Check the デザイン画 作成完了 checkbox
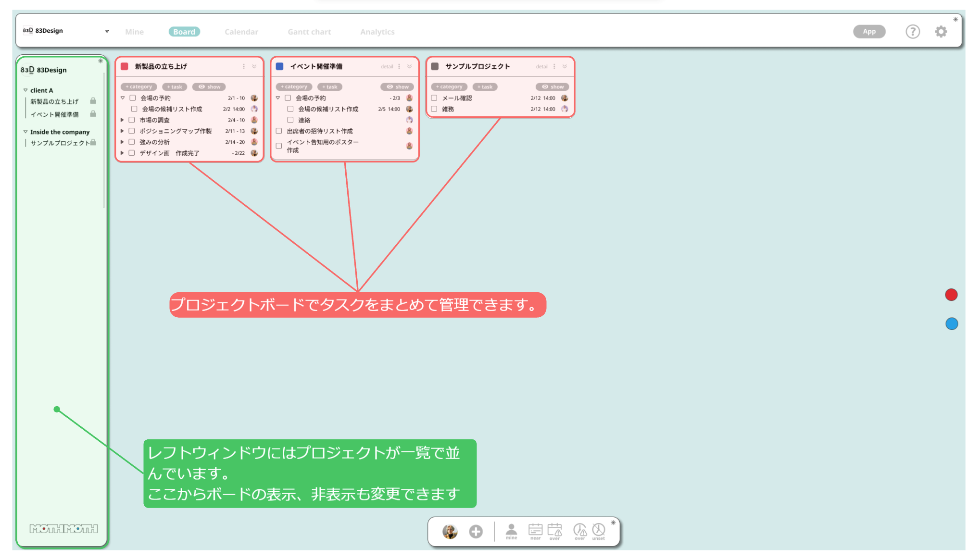This screenshot has width=980, height=560. click(x=132, y=153)
